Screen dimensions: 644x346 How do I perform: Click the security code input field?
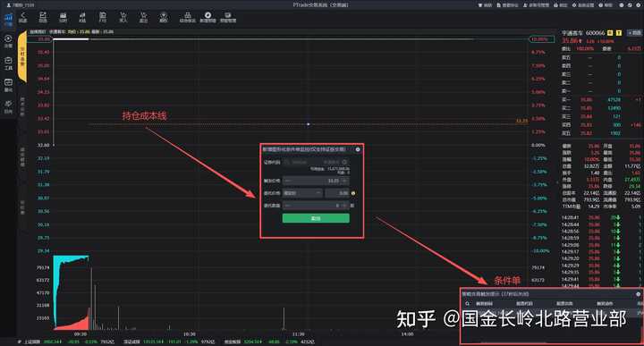pos(315,162)
